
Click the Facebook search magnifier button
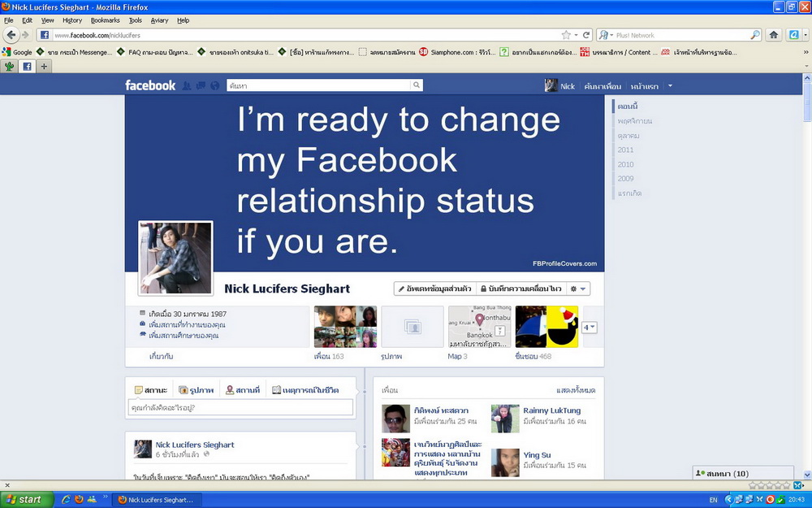(x=417, y=85)
